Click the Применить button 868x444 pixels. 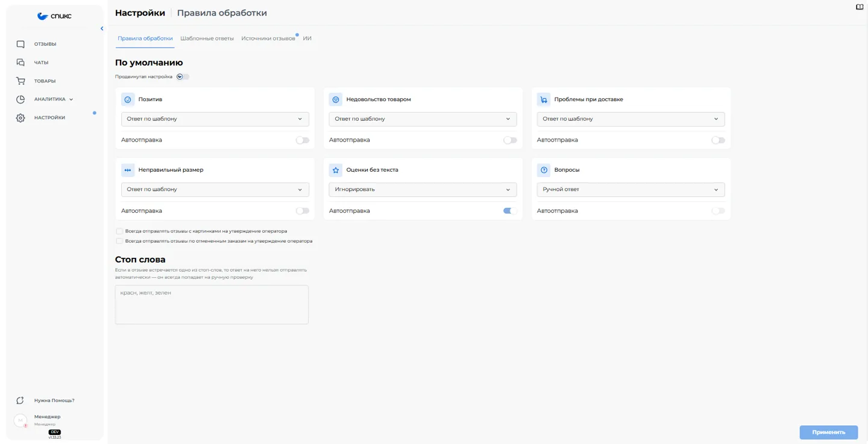click(x=828, y=432)
